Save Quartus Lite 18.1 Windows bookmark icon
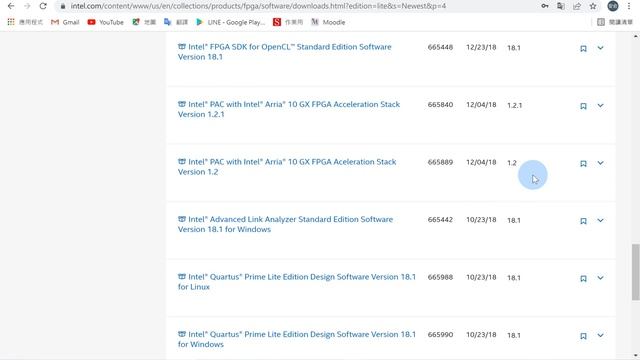 (x=583, y=336)
